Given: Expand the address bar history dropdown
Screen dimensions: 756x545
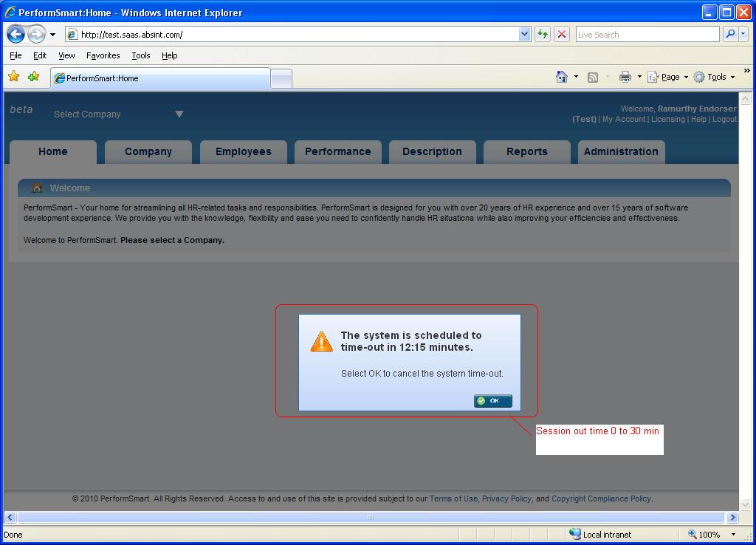Looking at the screenshot, I should (525, 34).
